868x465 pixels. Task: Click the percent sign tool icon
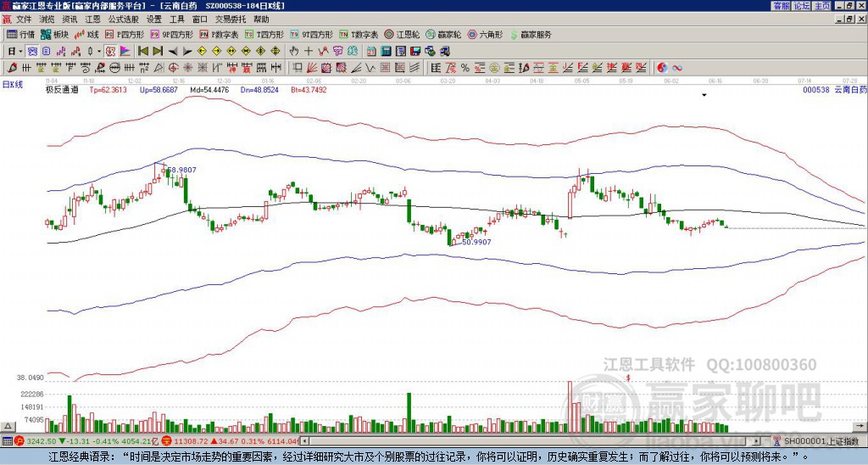pos(465,68)
